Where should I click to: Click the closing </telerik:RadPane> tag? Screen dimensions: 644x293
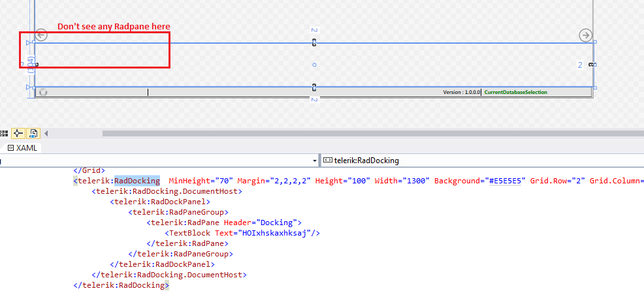(187, 243)
